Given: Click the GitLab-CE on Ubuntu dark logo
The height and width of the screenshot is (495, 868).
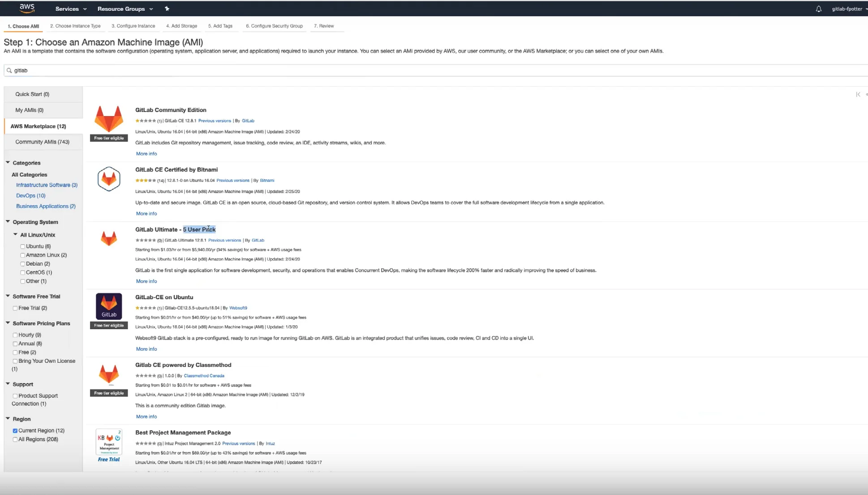Looking at the screenshot, I should coord(109,306).
